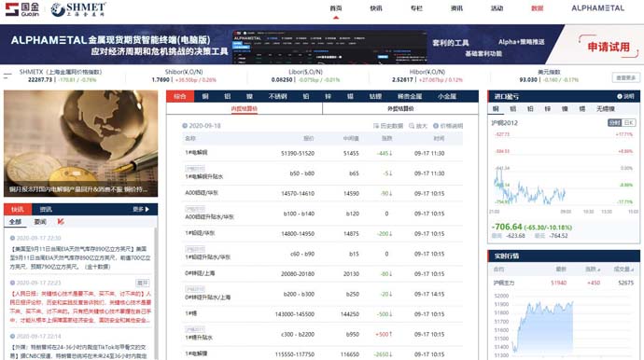Click the globe and coins news thumbnail
This screenshot has width=644, height=360.
pos(80,144)
